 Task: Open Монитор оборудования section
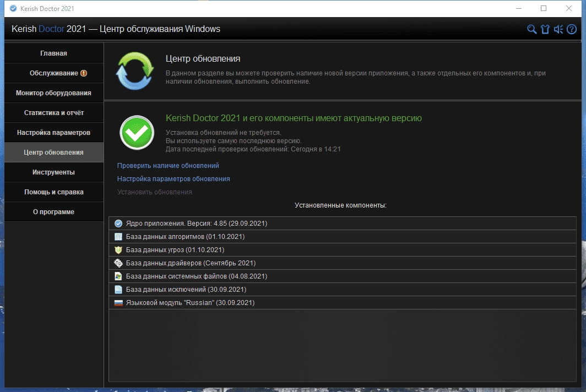point(54,92)
